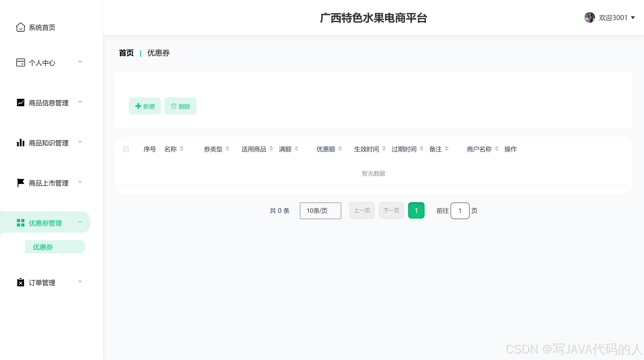
Task: Click the 广西特色水果电商平台 title
Action: point(374,18)
